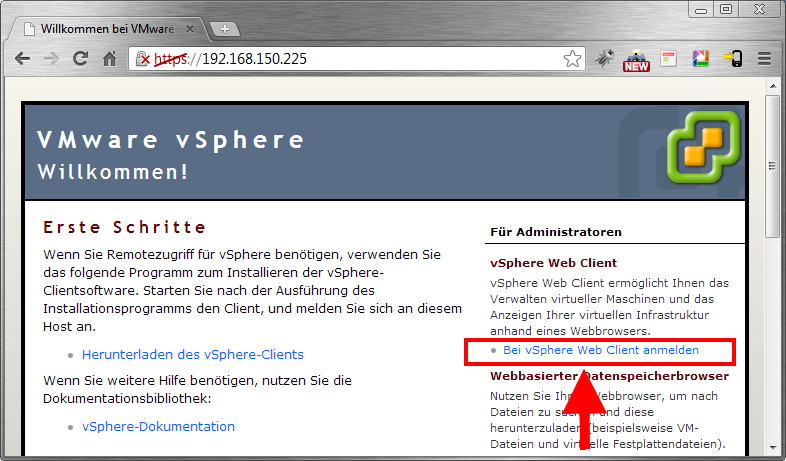The height and width of the screenshot is (461, 786).
Task: Bookmark this page with the star icon
Action: tap(572, 59)
